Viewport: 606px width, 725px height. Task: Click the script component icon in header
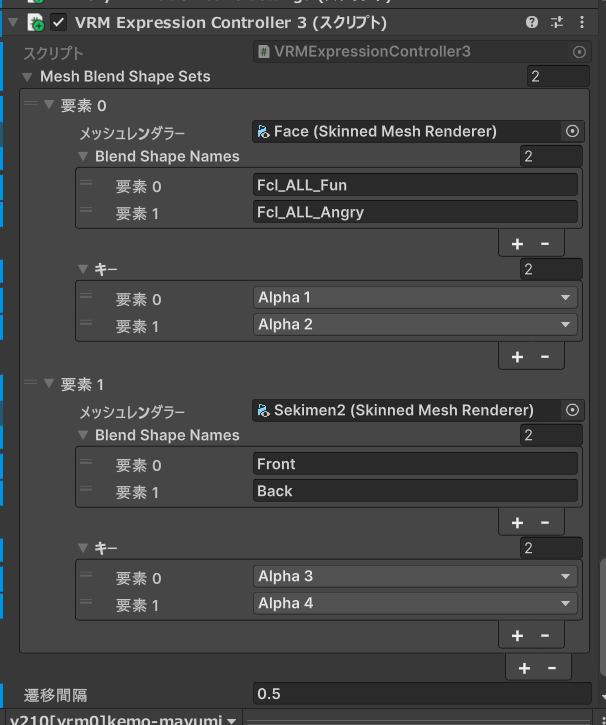point(36,22)
